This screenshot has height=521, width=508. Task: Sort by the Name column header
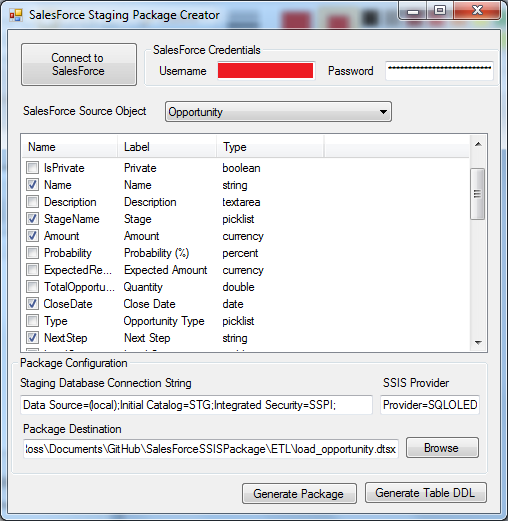(70, 147)
